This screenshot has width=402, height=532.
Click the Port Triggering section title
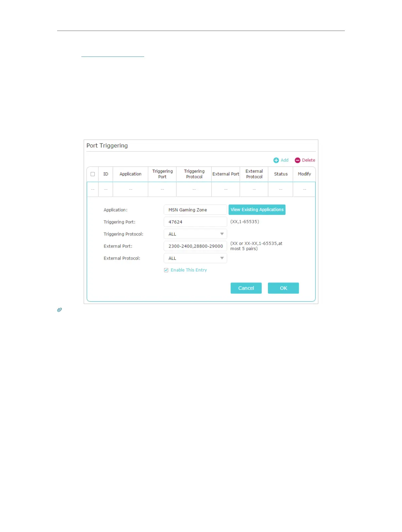click(107, 146)
